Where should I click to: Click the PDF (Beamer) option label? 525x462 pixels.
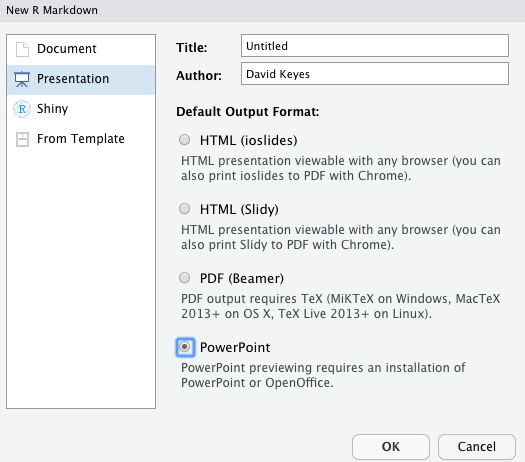(242, 278)
